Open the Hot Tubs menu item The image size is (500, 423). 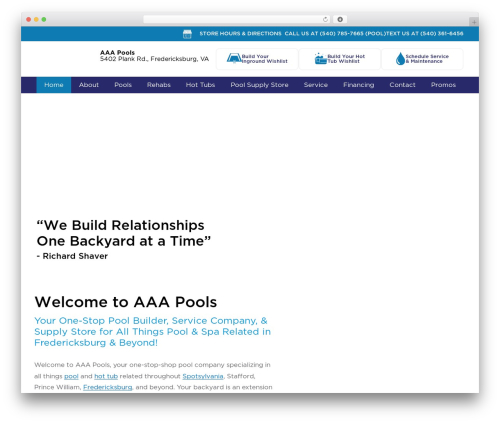(200, 85)
